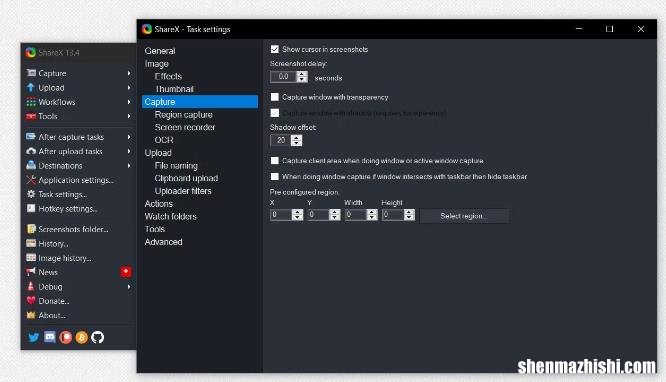
Task: Open Screen recorder settings page
Action: pos(185,127)
